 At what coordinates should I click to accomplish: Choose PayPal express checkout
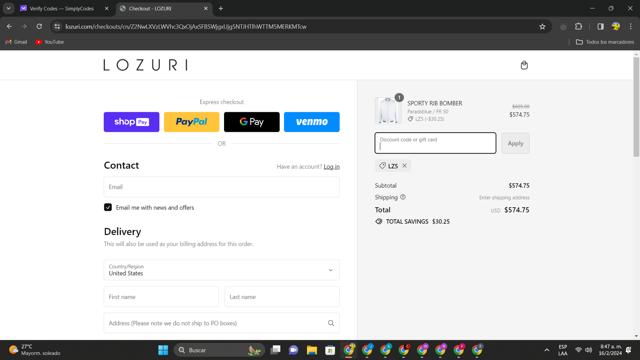(191, 122)
